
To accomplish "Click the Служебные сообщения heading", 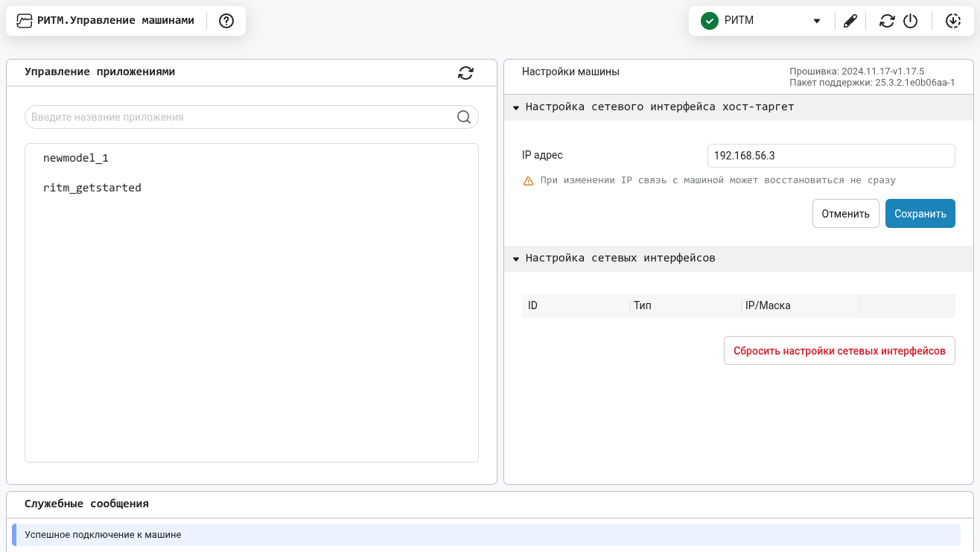I will (x=86, y=504).
